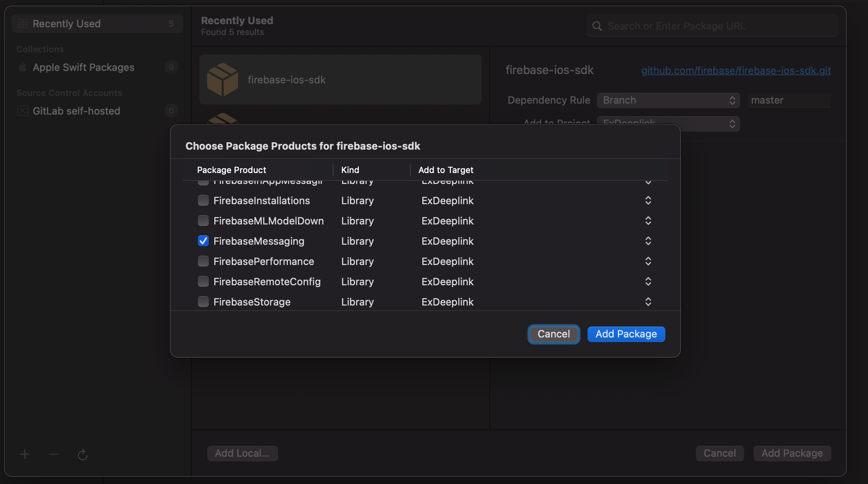Click the blue Add Package button
Image resolution: width=868 pixels, height=484 pixels.
pyautogui.click(x=626, y=334)
